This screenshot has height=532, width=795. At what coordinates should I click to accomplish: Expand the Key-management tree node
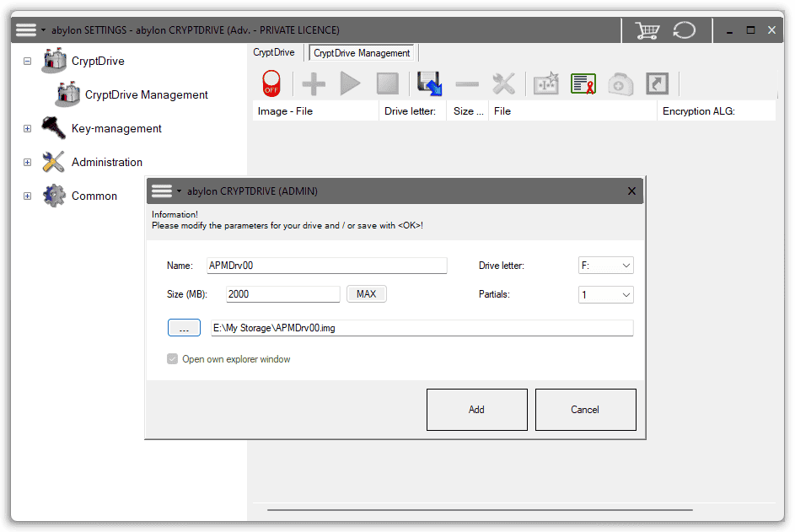click(27, 128)
